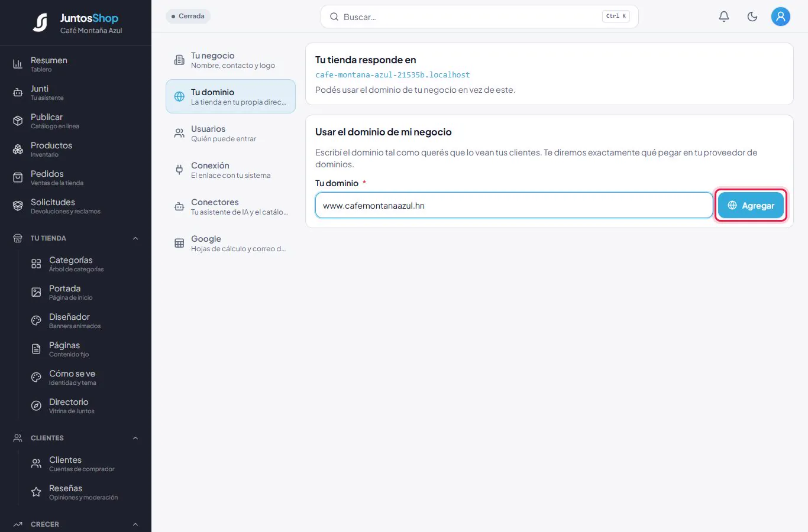Open the Google settings tab
Image resolution: width=808 pixels, height=532 pixels.
pyautogui.click(x=231, y=243)
